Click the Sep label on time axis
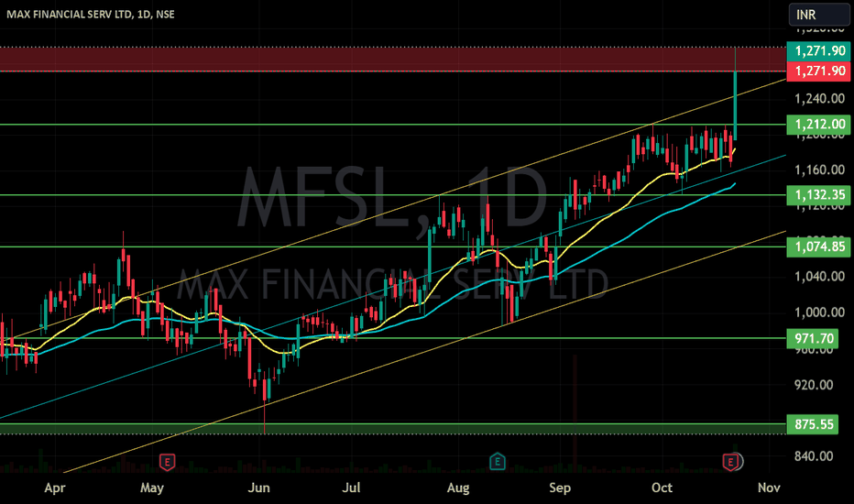Screen dimensions: 854x504 point(560,488)
